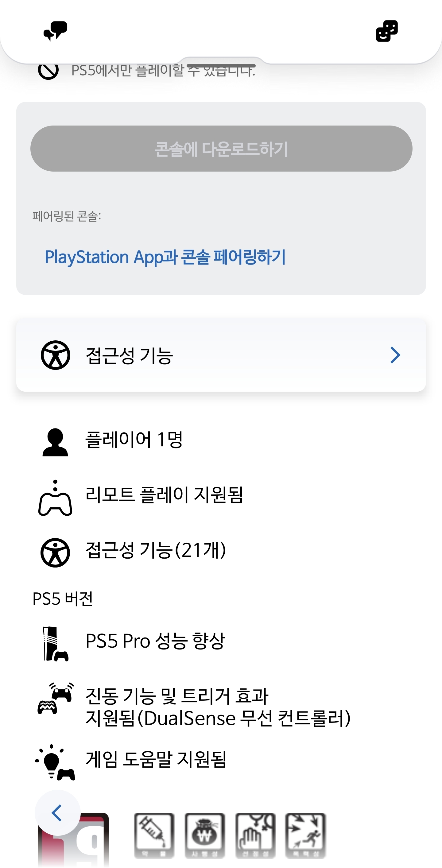Tap the DualSense vibration controllers icon
Viewport: 442px width, 868px height.
click(55, 698)
